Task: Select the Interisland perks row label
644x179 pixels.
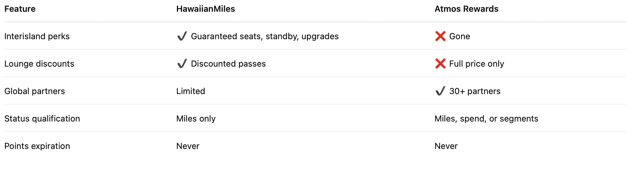Action: point(37,36)
